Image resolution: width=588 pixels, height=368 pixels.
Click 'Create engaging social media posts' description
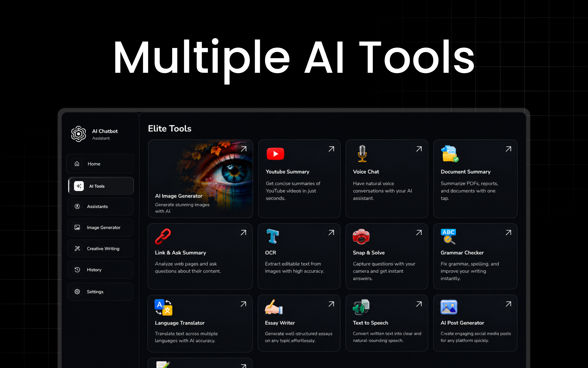tap(476, 337)
